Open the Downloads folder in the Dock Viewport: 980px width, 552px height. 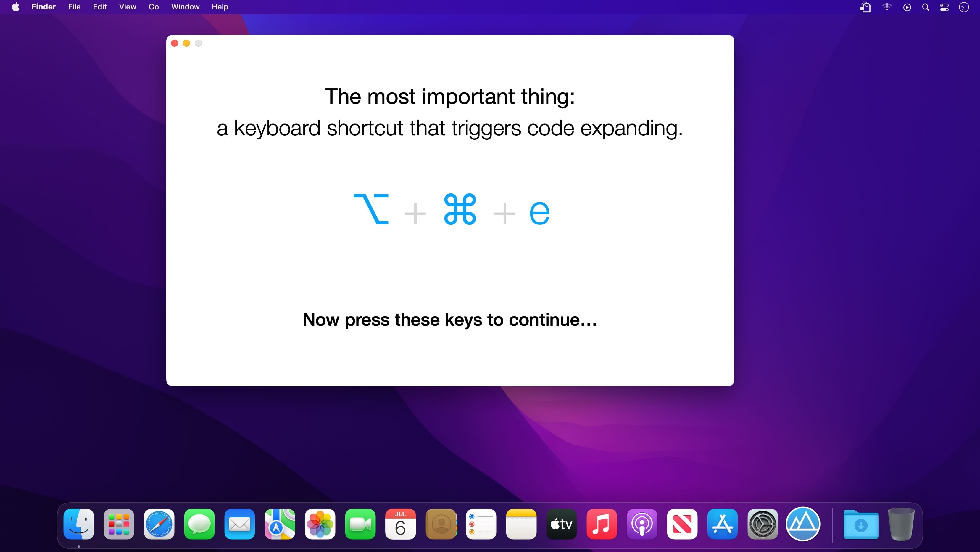pyautogui.click(x=861, y=524)
